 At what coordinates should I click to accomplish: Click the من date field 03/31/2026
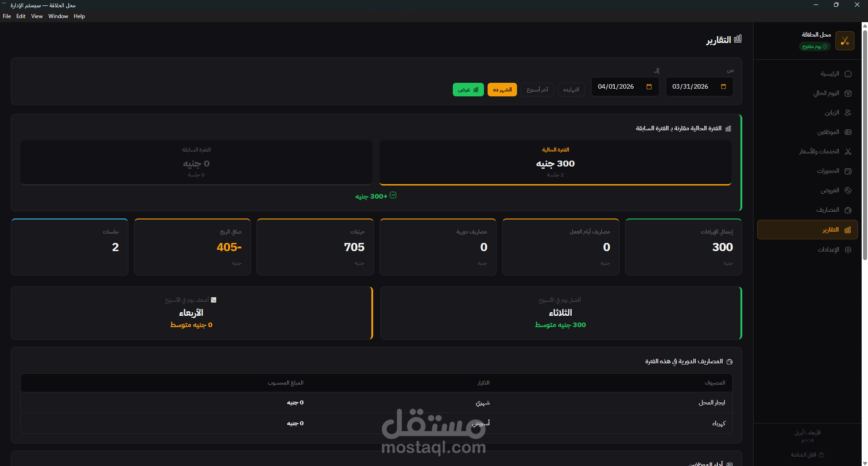pyautogui.click(x=699, y=87)
